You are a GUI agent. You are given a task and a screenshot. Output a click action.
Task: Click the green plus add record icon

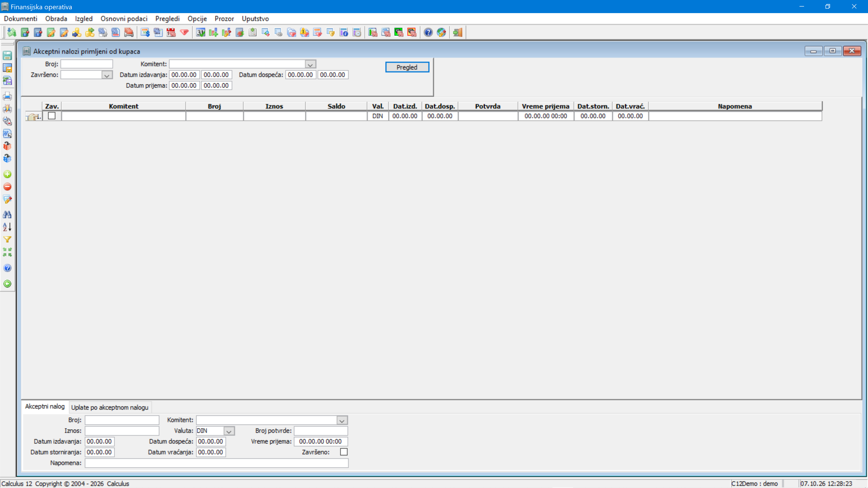click(7, 174)
